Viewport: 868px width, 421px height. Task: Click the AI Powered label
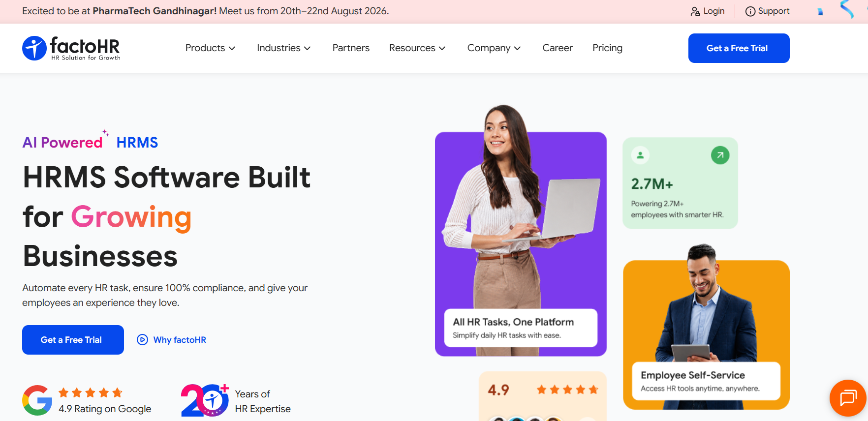coord(62,143)
